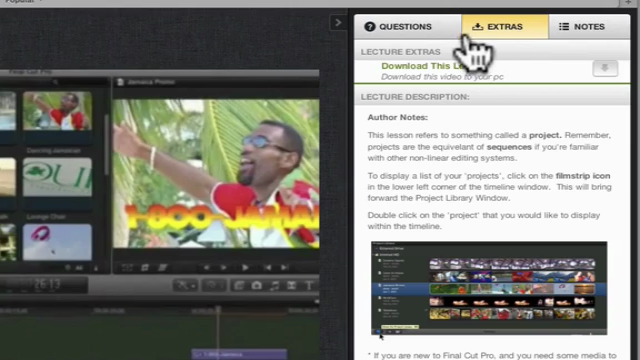
Task: Go to the previous edit in the viewer controls
Action: (267, 268)
